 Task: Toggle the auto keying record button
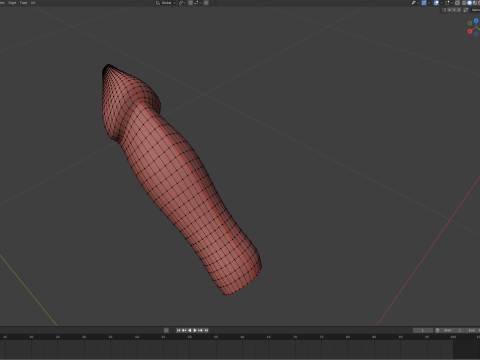[x=166, y=330]
